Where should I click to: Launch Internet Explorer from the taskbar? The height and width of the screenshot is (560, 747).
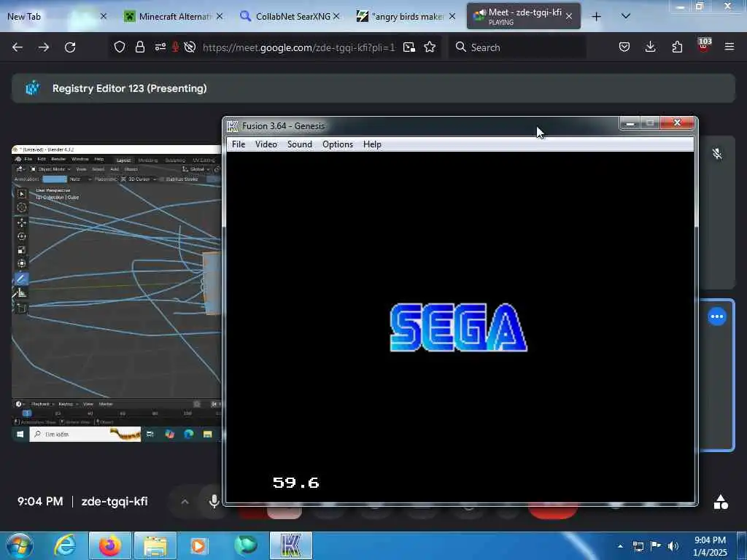click(x=65, y=545)
